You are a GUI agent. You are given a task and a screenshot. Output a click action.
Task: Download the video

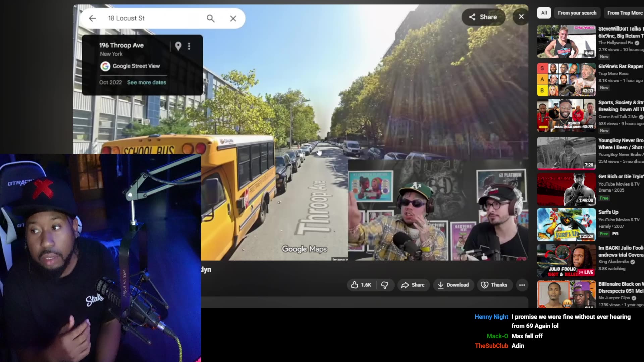point(453,285)
